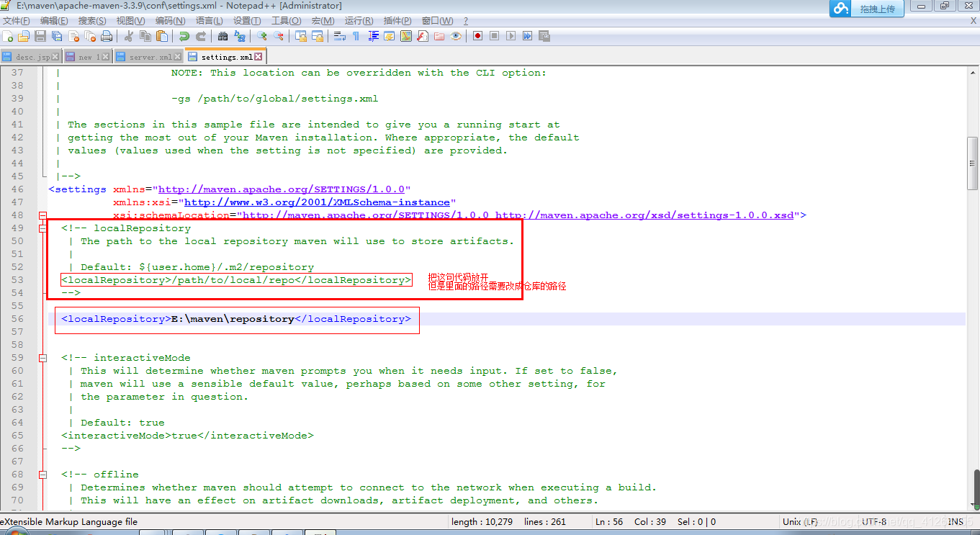
Task: Click E:\maven\repository text on line 56
Action: point(233,319)
